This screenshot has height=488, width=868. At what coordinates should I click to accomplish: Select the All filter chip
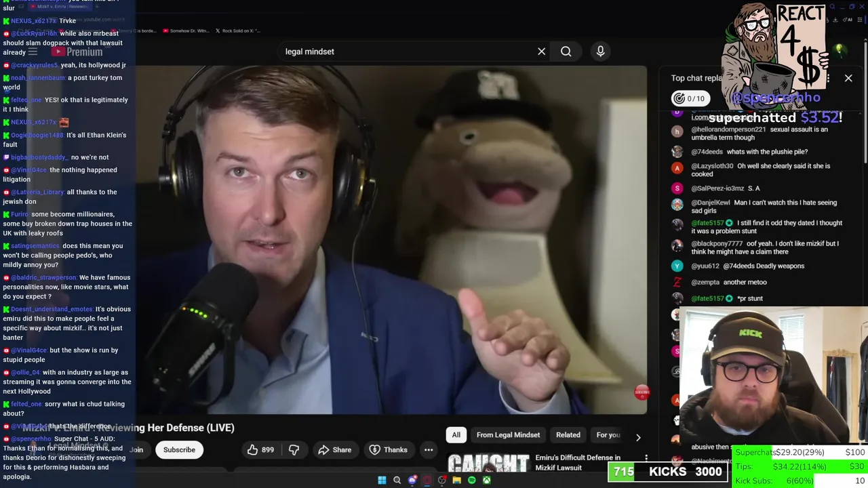456,435
